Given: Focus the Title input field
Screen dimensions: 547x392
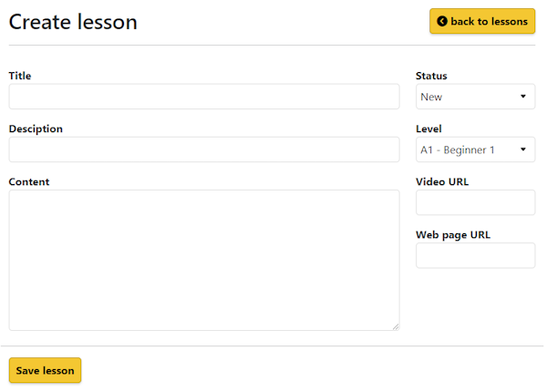Looking at the screenshot, I should tap(204, 97).
